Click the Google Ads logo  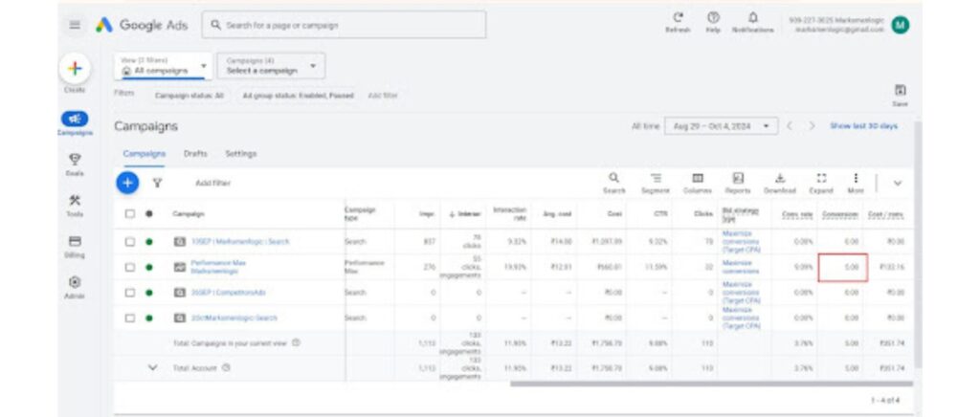[142, 25]
